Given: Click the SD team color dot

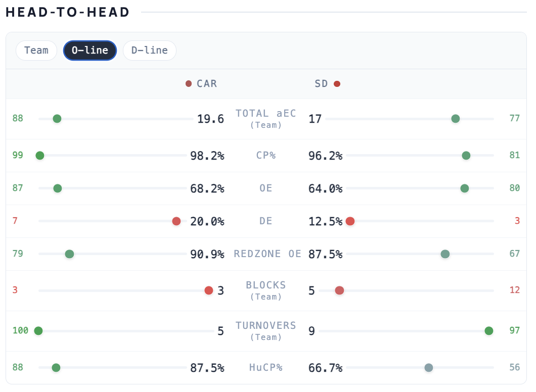Looking at the screenshot, I should [x=337, y=84].
